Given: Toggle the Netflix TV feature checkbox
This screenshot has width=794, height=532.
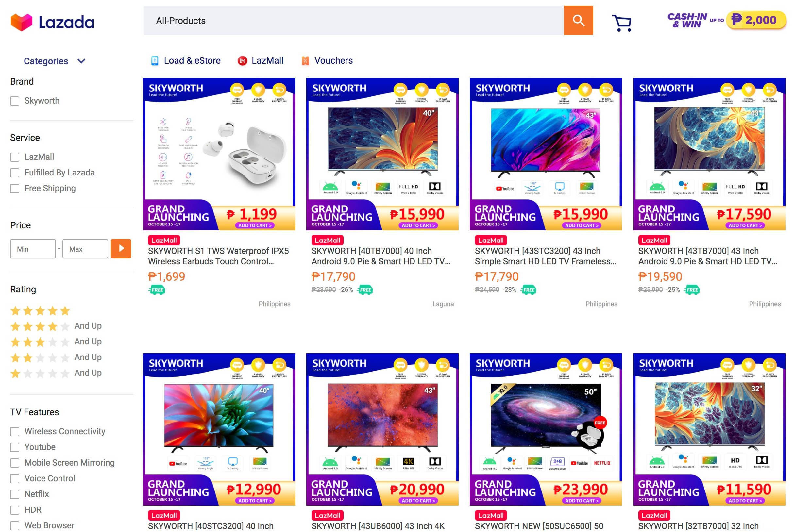Looking at the screenshot, I should tap(15, 494).
